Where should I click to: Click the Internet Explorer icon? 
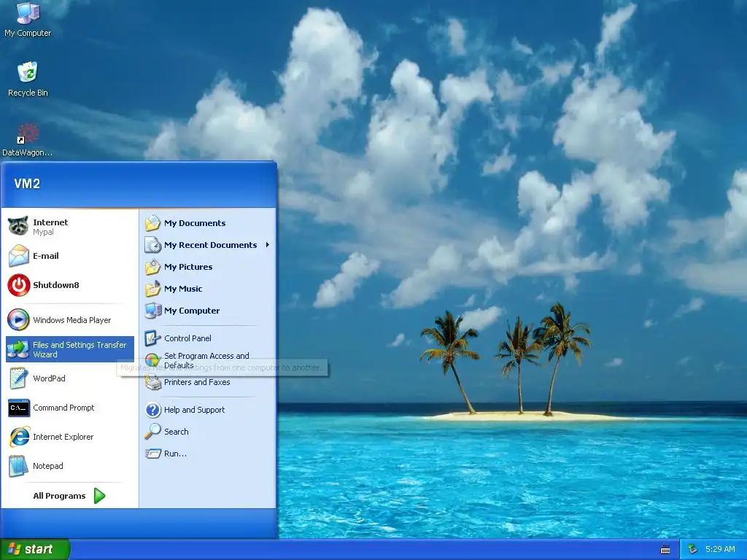click(x=18, y=437)
